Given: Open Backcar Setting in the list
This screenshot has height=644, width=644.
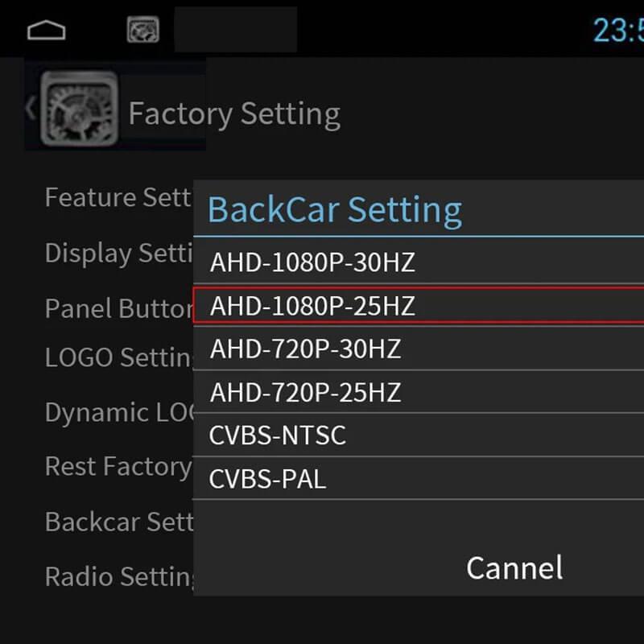Looking at the screenshot, I should coord(118,522).
